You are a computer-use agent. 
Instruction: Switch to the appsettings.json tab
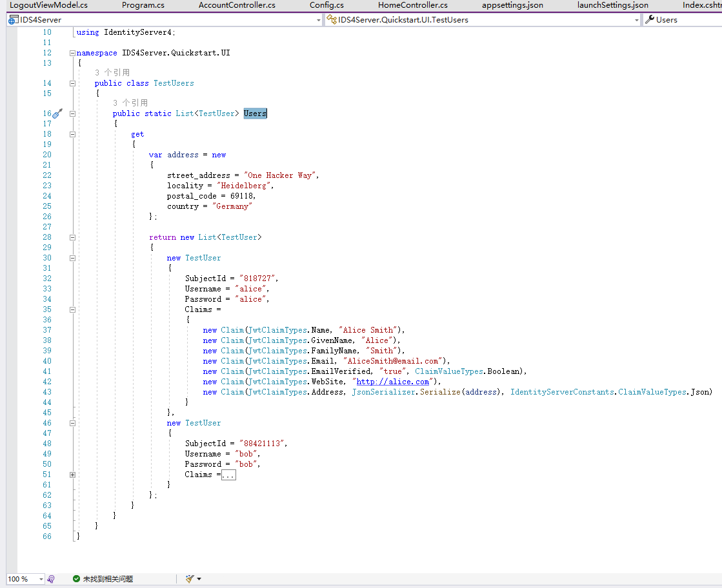pyautogui.click(x=512, y=5)
